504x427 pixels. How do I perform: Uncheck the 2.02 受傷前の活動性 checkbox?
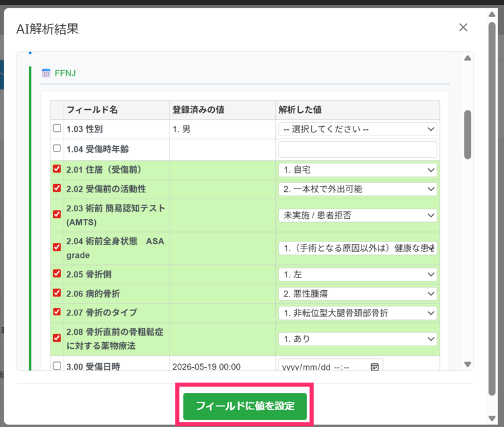57,188
